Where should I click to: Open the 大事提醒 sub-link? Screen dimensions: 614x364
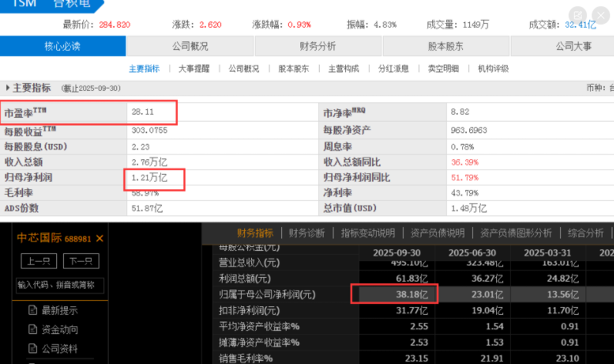[x=194, y=68]
